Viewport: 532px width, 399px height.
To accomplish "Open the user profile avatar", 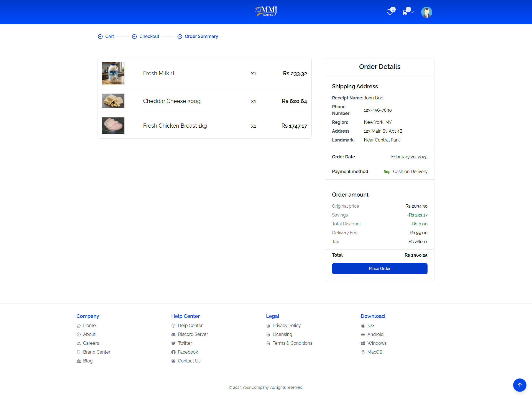I will click(x=426, y=12).
